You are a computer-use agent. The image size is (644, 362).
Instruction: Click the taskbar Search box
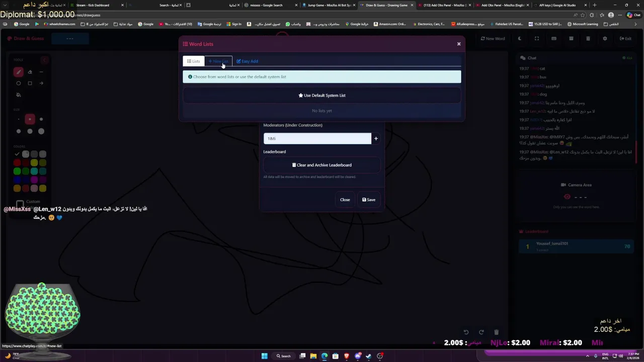coord(284,356)
